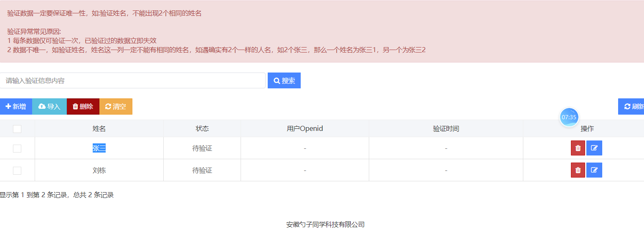Click the floating 07:35 timer bubble
644x228 pixels.
(569, 117)
